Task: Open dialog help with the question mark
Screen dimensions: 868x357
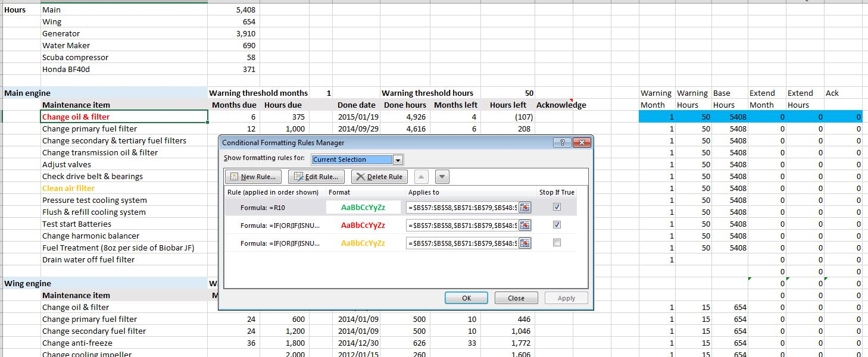Action: tap(562, 143)
